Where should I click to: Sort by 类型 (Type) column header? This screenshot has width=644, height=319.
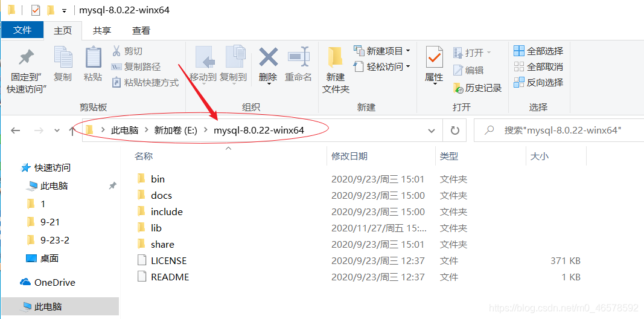click(x=449, y=156)
